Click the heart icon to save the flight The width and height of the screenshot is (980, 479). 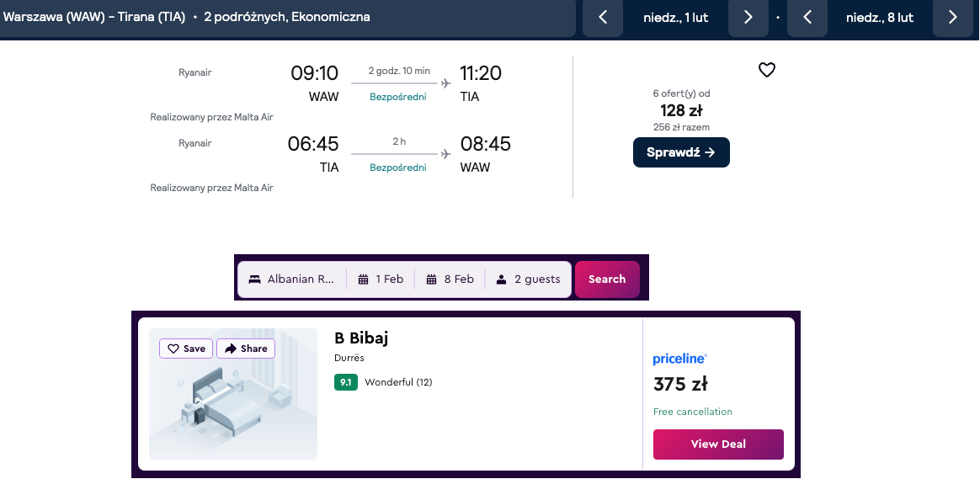click(766, 70)
